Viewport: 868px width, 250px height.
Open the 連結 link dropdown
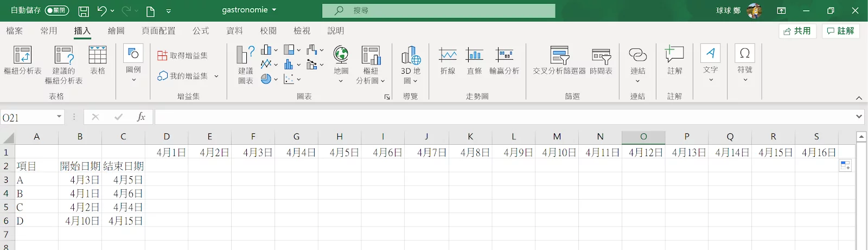637,65
